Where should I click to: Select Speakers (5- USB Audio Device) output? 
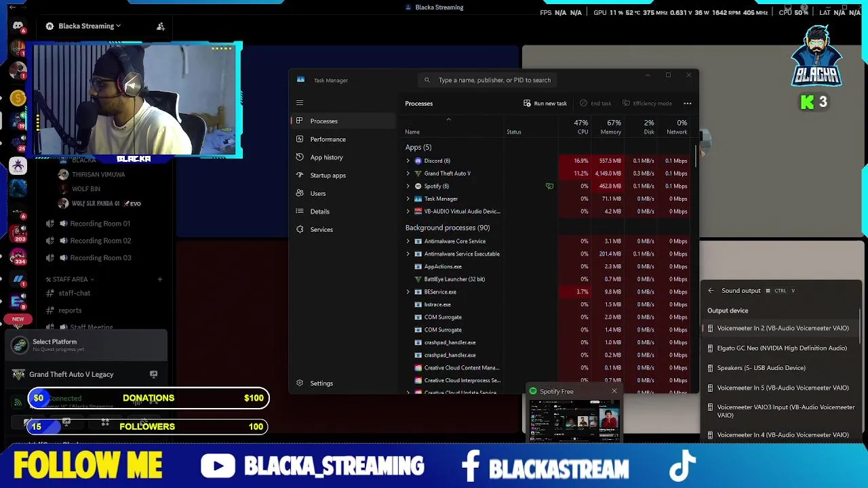click(x=781, y=368)
